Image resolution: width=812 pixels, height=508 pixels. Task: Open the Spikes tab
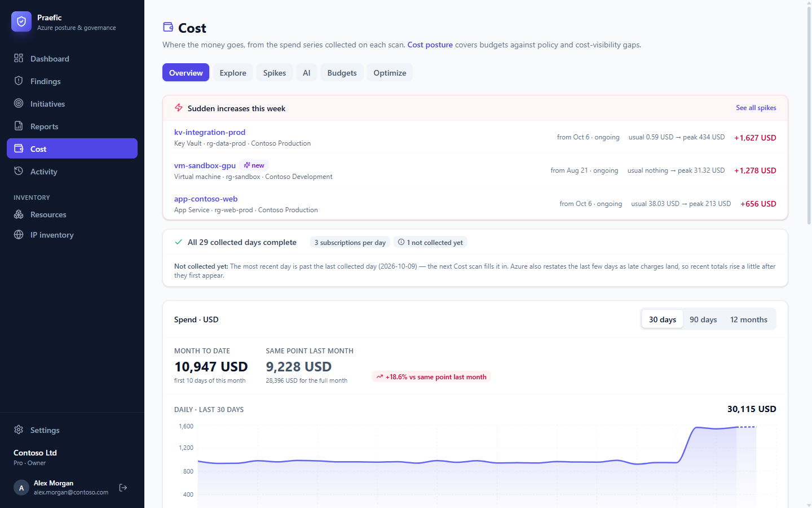tap(275, 73)
